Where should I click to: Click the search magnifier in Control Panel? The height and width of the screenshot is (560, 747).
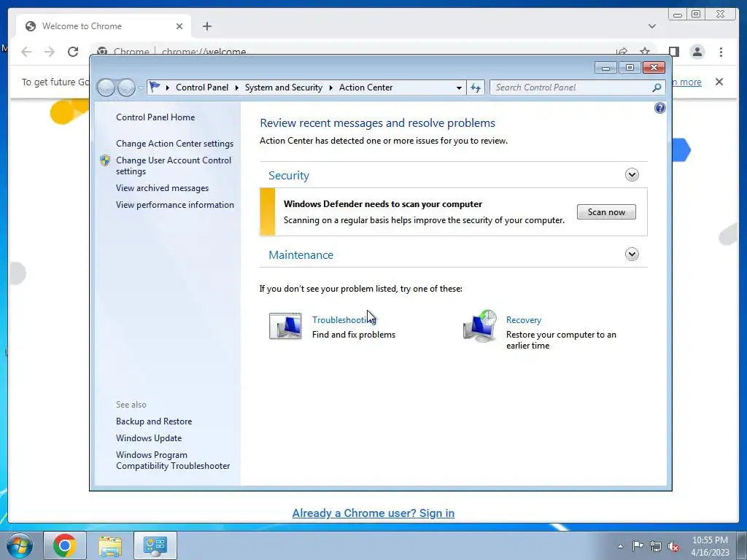pyautogui.click(x=657, y=87)
